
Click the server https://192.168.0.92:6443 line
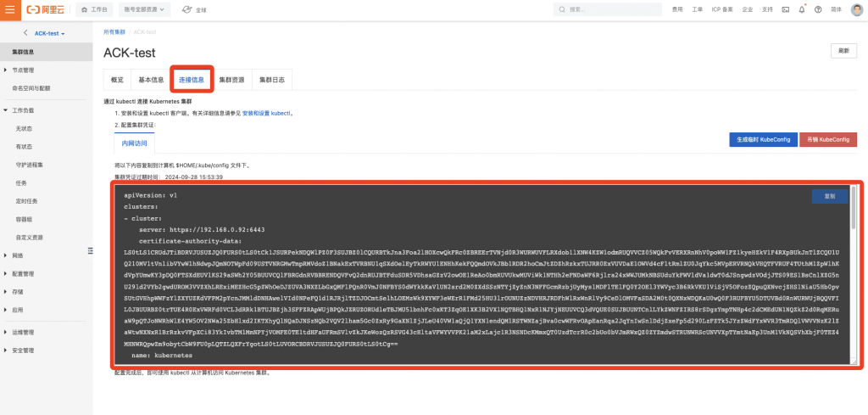[202, 229]
